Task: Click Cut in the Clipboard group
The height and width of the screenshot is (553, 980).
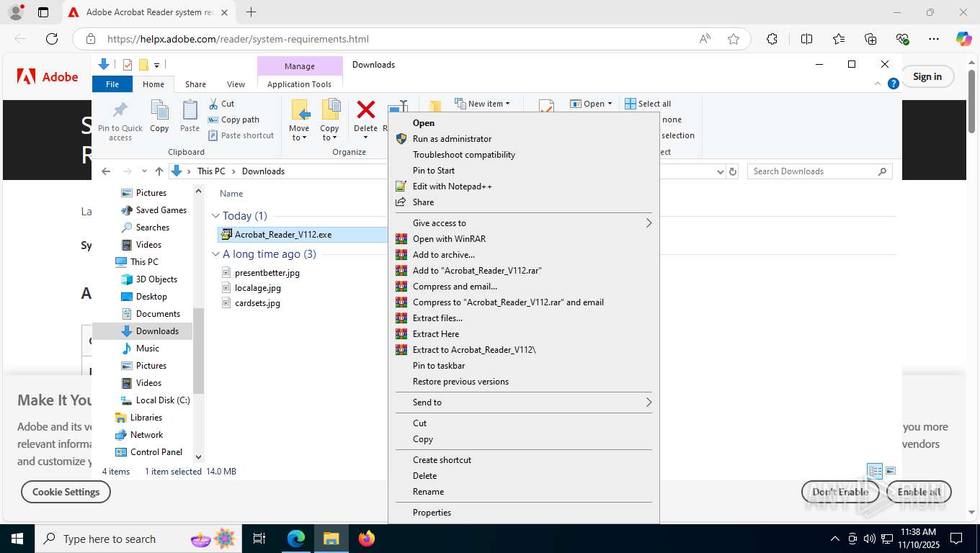Action: [x=222, y=104]
